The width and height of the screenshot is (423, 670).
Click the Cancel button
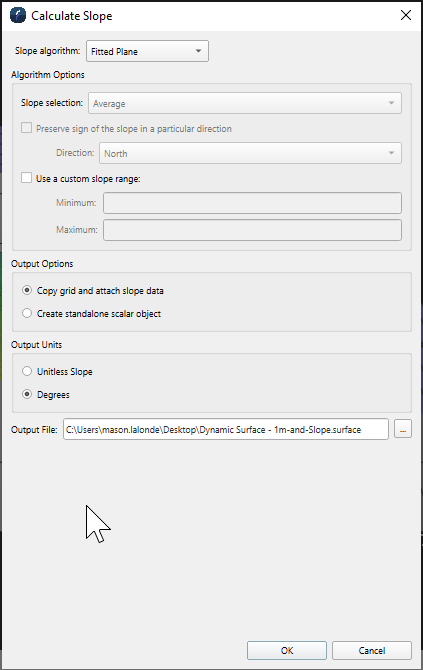coord(372,650)
